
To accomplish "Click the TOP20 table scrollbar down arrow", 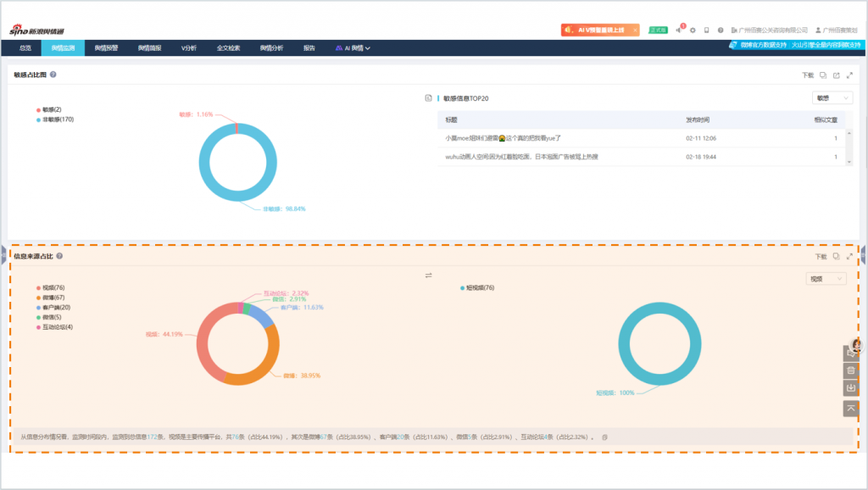I will point(849,162).
